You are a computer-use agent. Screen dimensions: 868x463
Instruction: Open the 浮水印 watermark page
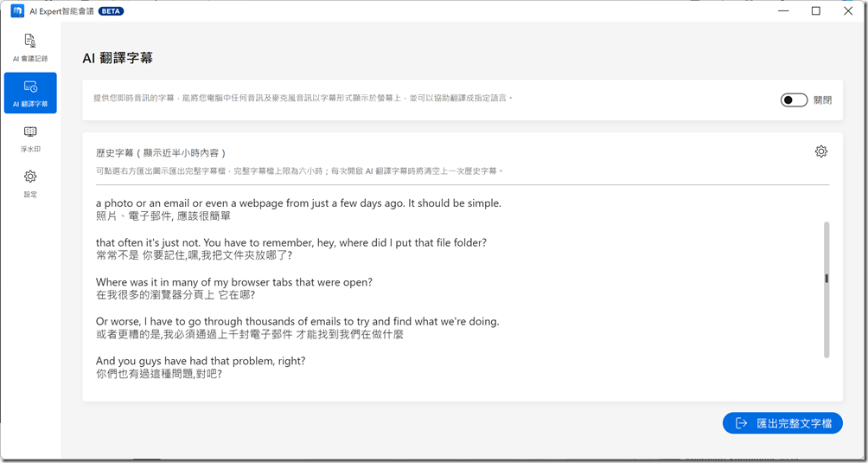tap(30, 138)
